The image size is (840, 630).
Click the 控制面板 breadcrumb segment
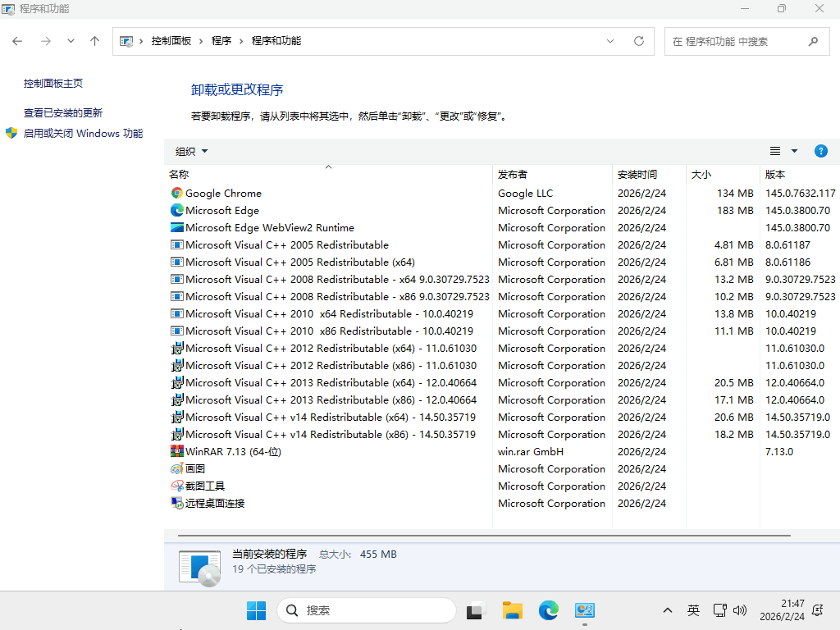coord(171,41)
